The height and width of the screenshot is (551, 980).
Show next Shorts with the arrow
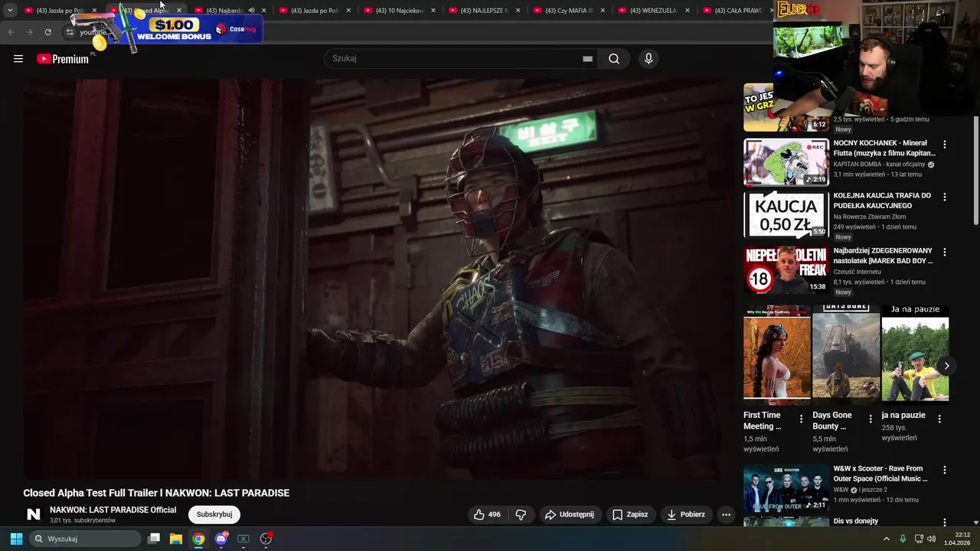946,366
